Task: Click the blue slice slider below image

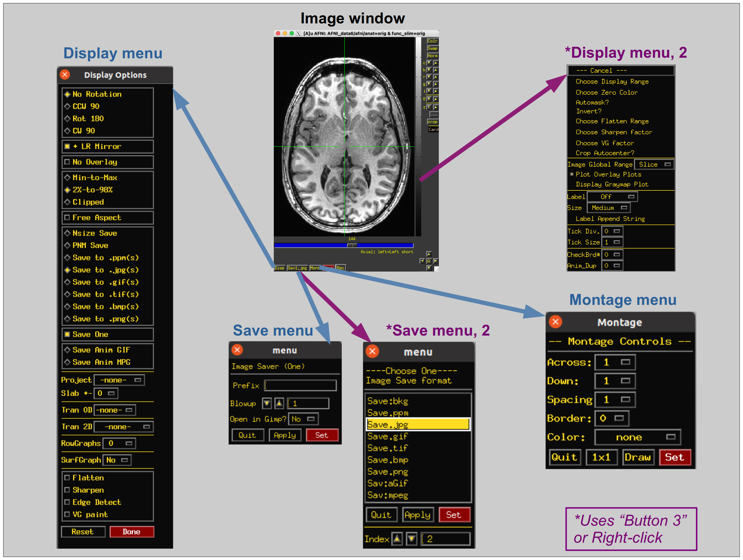Action: point(343,245)
